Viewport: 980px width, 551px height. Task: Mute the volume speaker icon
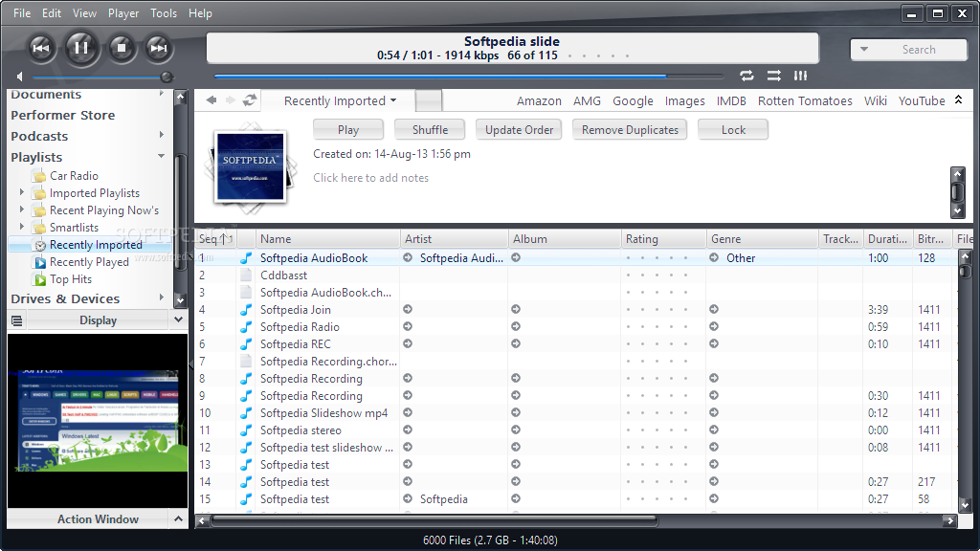pyautogui.click(x=20, y=77)
